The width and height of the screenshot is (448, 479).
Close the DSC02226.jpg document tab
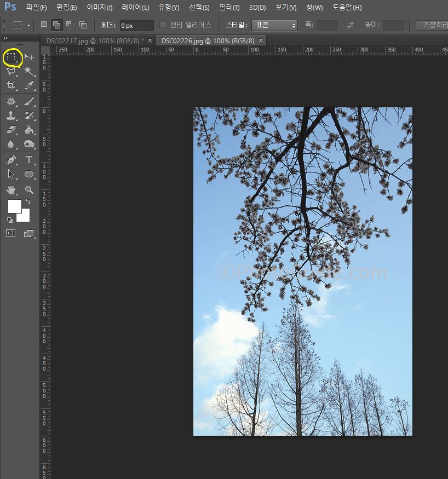[260, 40]
